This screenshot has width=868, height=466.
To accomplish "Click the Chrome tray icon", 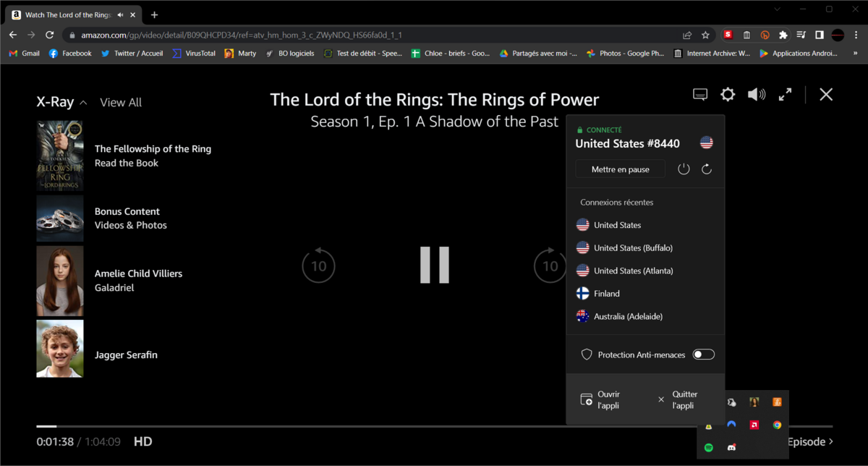I will [x=777, y=425].
